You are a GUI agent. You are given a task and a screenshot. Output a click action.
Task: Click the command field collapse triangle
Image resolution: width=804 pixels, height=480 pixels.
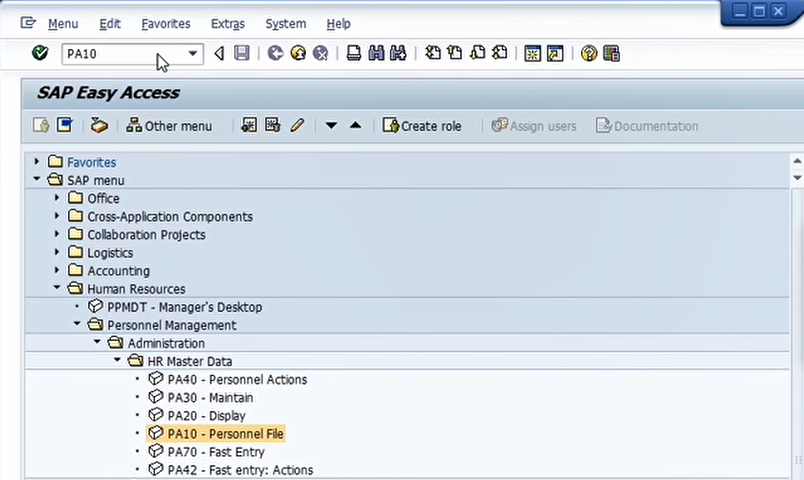pos(219,53)
